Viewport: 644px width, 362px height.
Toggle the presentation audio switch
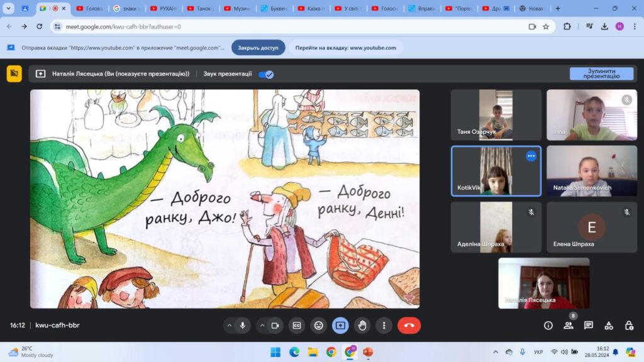tap(266, 74)
